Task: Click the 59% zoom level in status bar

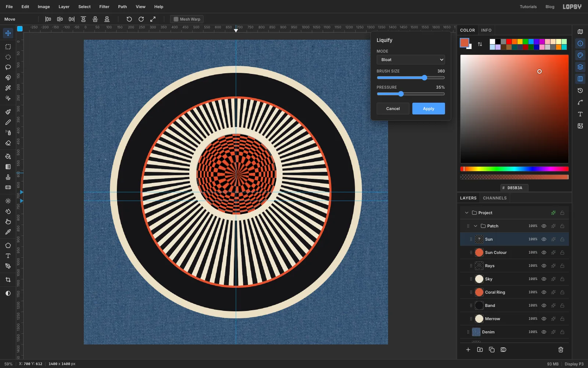Action: coord(8,364)
